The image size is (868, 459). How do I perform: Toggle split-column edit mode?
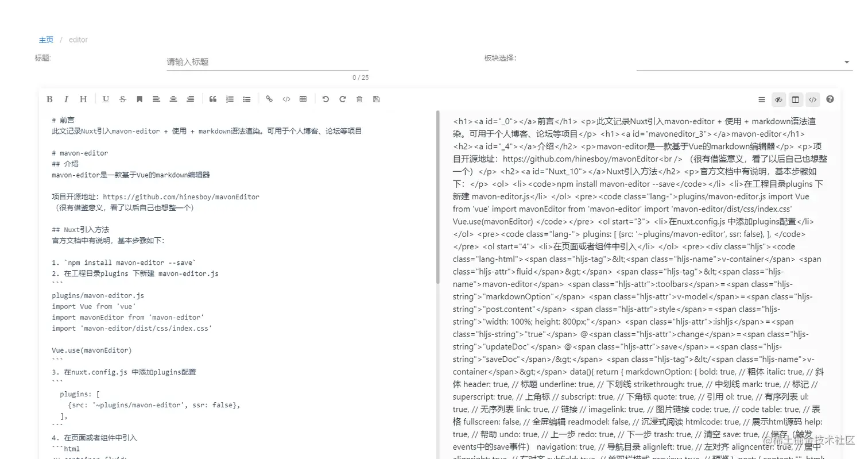point(796,99)
